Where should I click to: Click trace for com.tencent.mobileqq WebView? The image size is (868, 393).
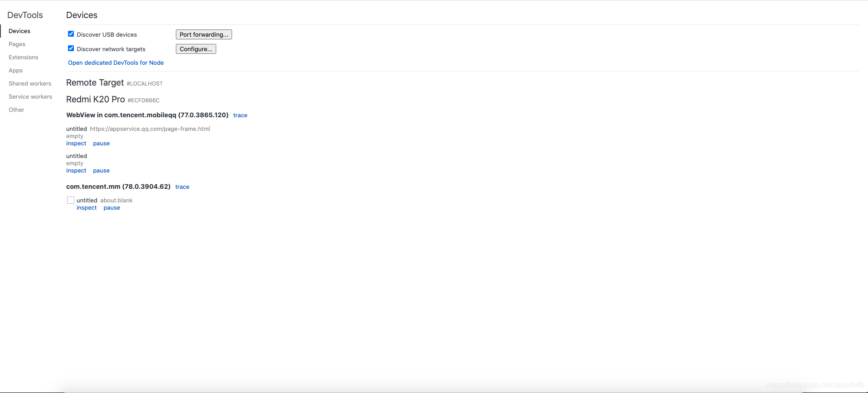(240, 115)
